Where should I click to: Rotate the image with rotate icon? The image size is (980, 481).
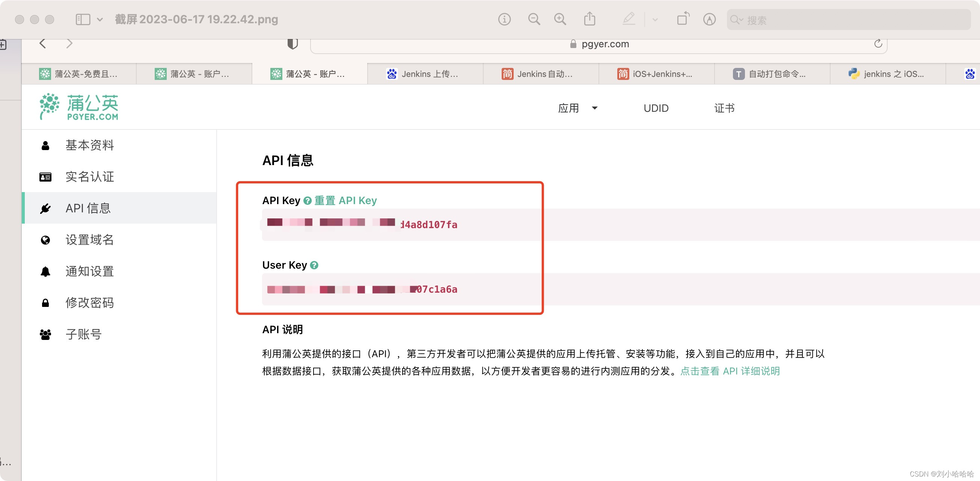(x=683, y=19)
